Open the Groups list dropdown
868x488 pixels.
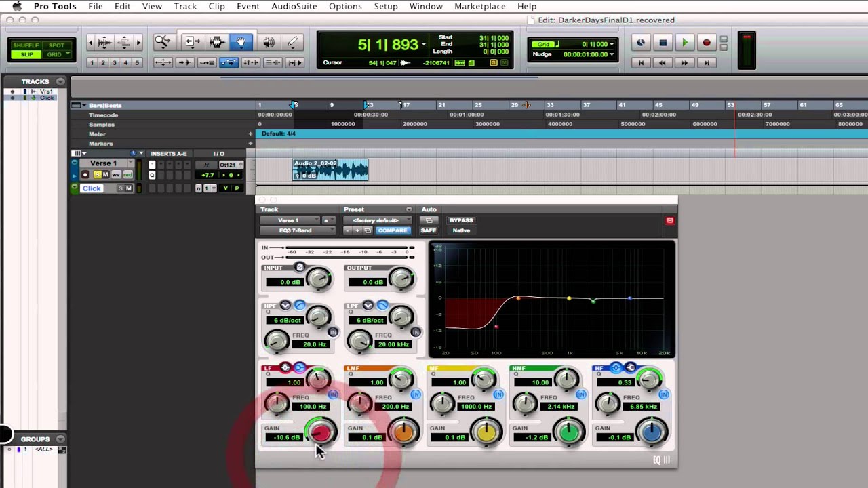60,439
